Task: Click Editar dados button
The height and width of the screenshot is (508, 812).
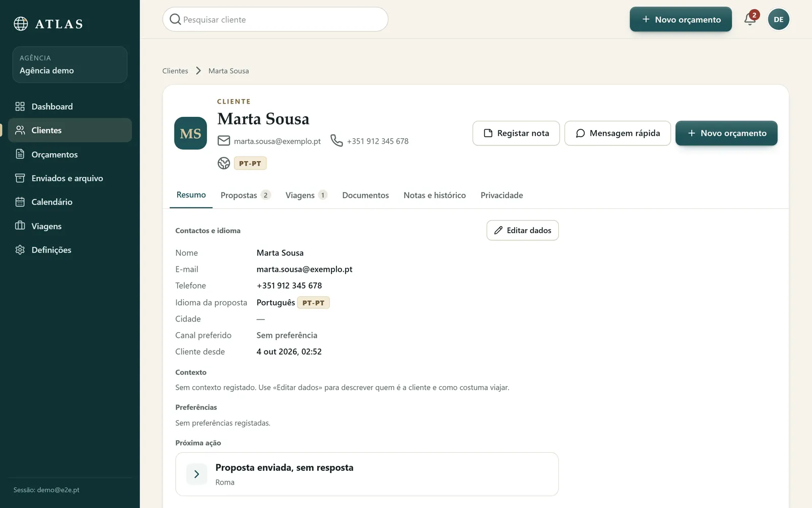Action: 523,231
